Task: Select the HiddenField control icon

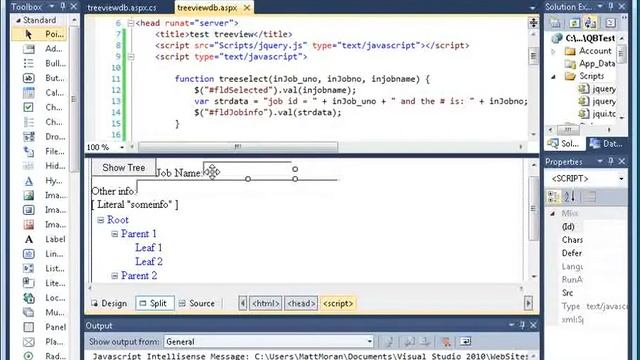Action: tap(29, 166)
